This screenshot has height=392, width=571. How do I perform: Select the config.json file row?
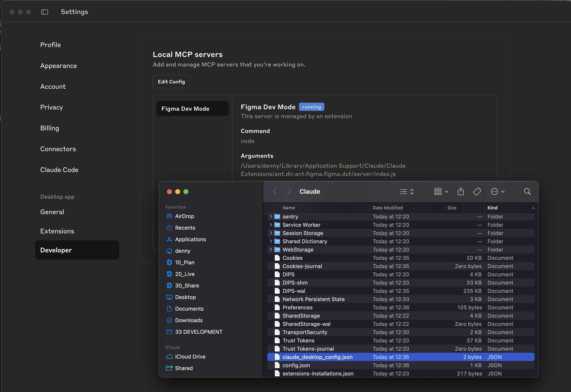[x=296, y=365]
